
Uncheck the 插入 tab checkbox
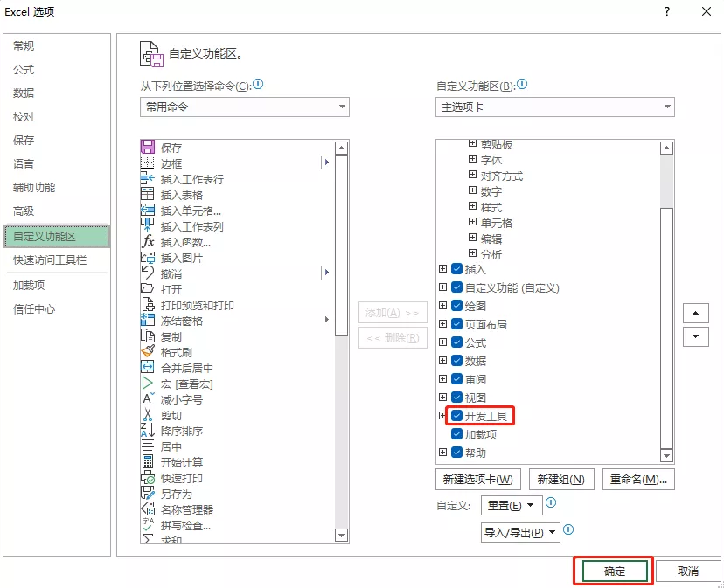pyautogui.click(x=456, y=268)
